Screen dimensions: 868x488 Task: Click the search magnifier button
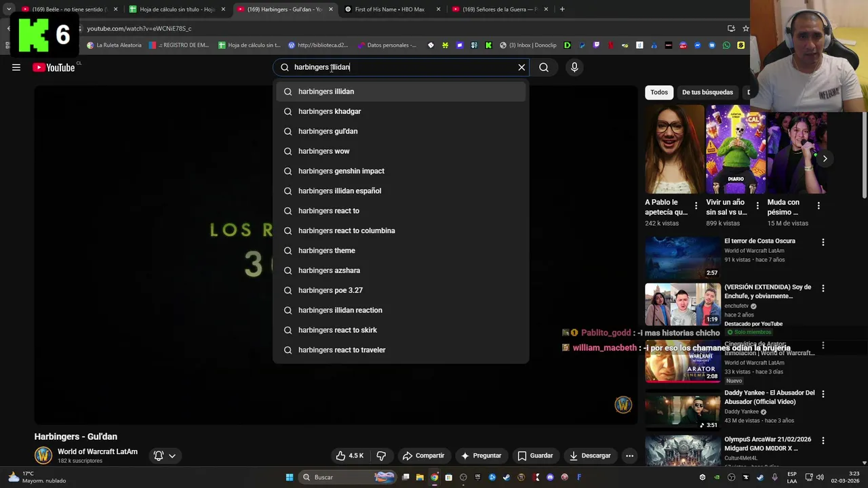[544, 67]
